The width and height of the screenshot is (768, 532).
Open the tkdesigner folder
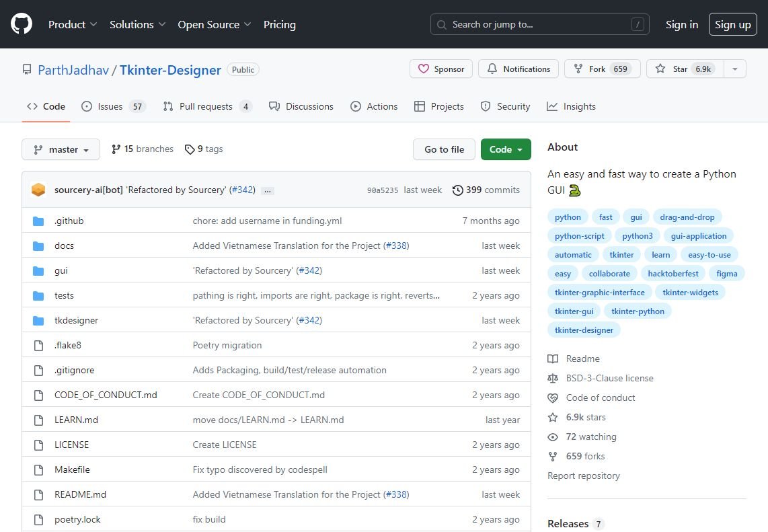tap(77, 320)
